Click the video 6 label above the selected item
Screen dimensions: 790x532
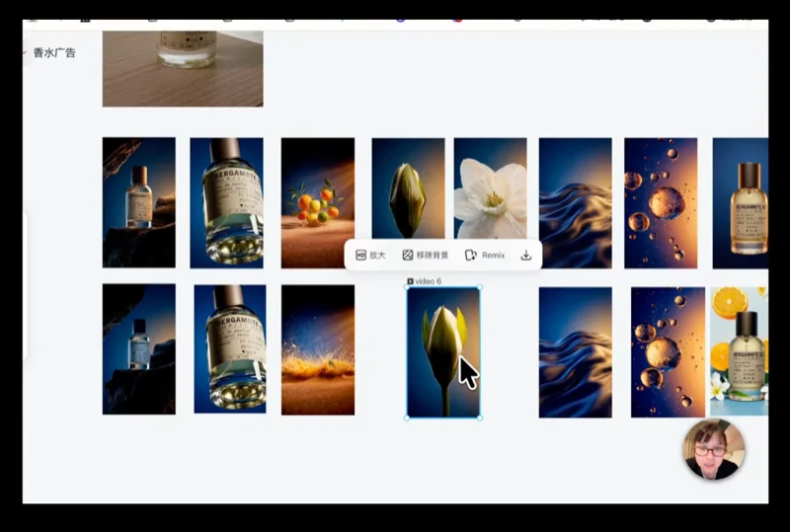(425, 281)
